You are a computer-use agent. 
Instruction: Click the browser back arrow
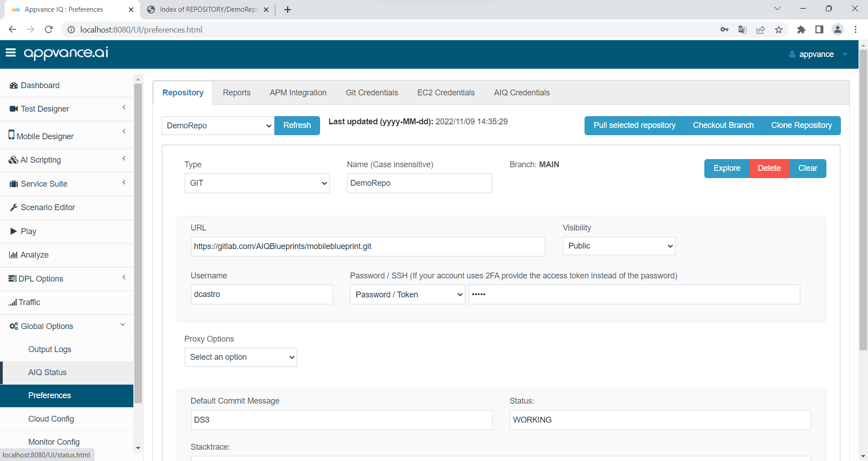12,30
